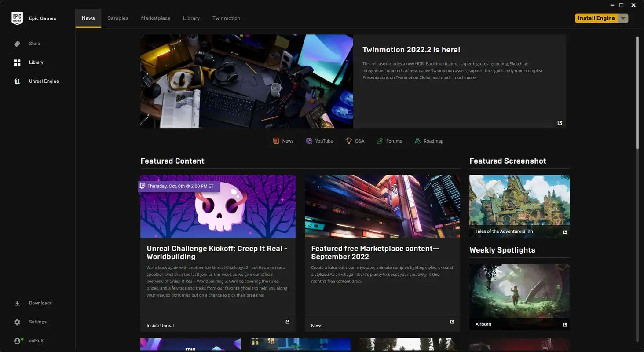Open the Downloads panel icon

[17, 303]
